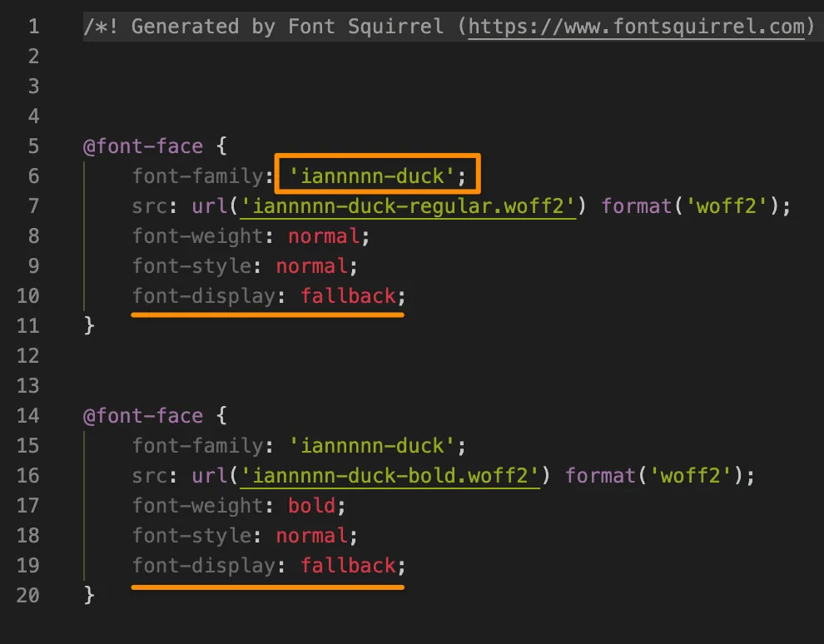The height and width of the screenshot is (644, 824).
Task: Click the closing brace on line 20
Action: point(89,595)
